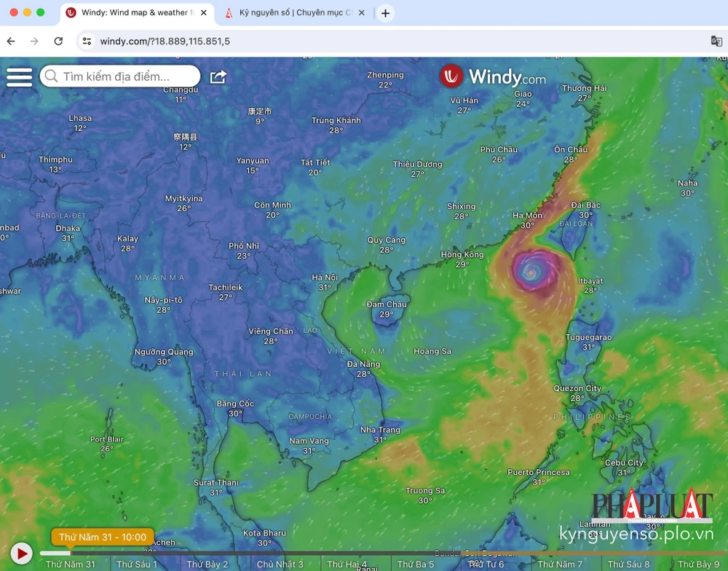The width and height of the screenshot is (728, 571).
Task: Click the 'Tìm kiếm địa điểm' search field
Action: click(124, 76)
